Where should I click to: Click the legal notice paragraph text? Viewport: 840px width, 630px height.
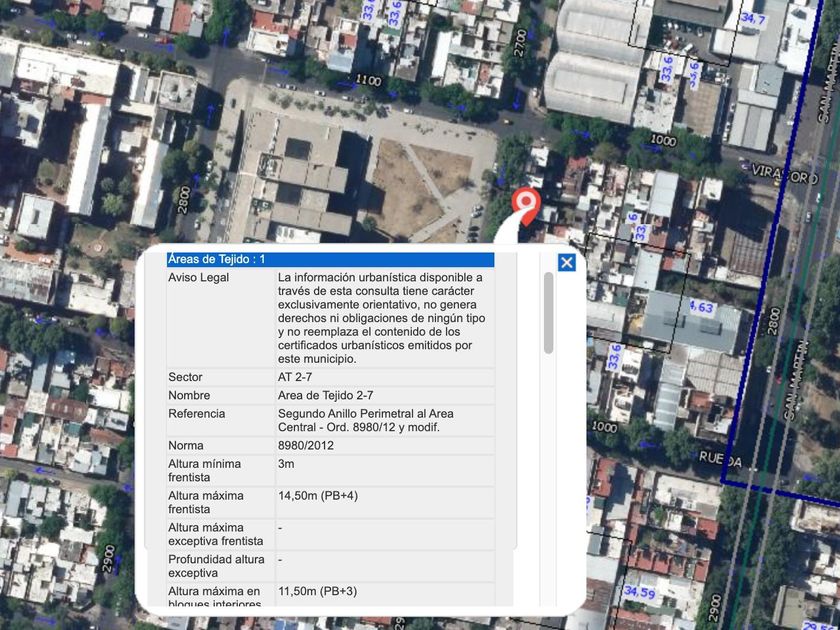tap(381, 318)
